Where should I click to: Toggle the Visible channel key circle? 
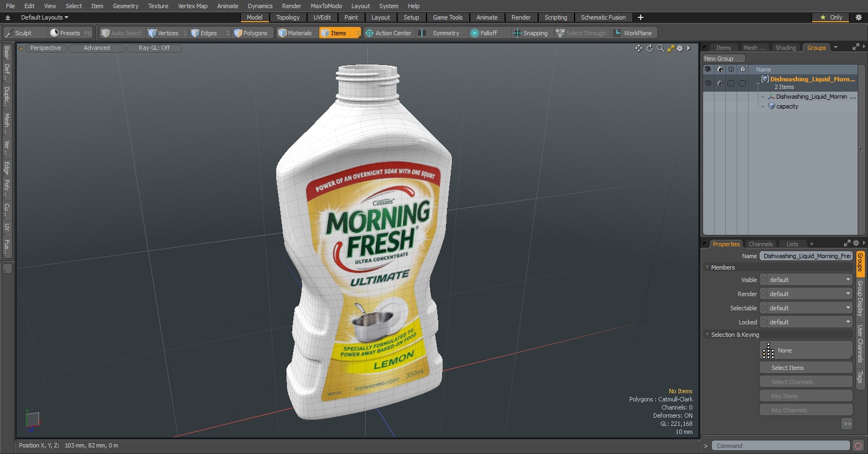(763, 280)
